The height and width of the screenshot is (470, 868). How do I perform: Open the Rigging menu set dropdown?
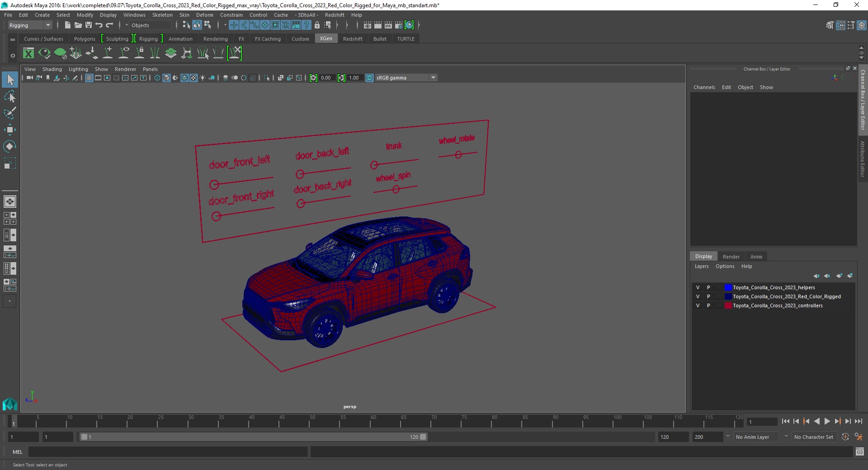30,25
